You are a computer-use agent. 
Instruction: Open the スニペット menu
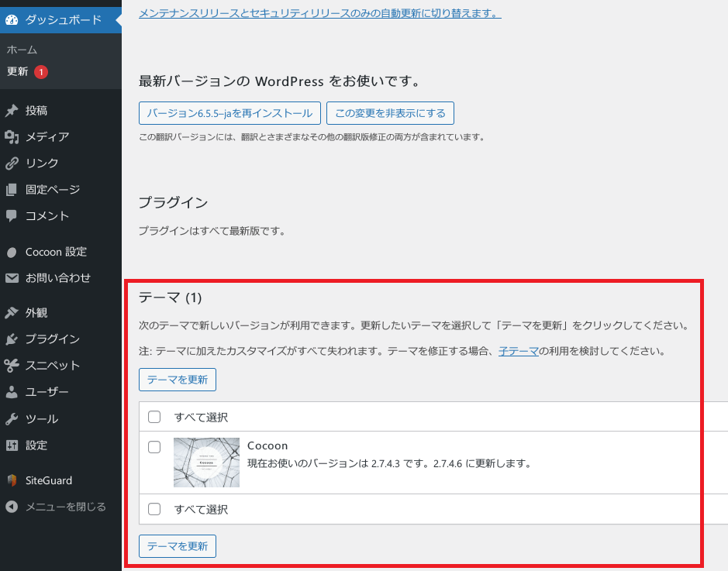(x=60, y=366)
